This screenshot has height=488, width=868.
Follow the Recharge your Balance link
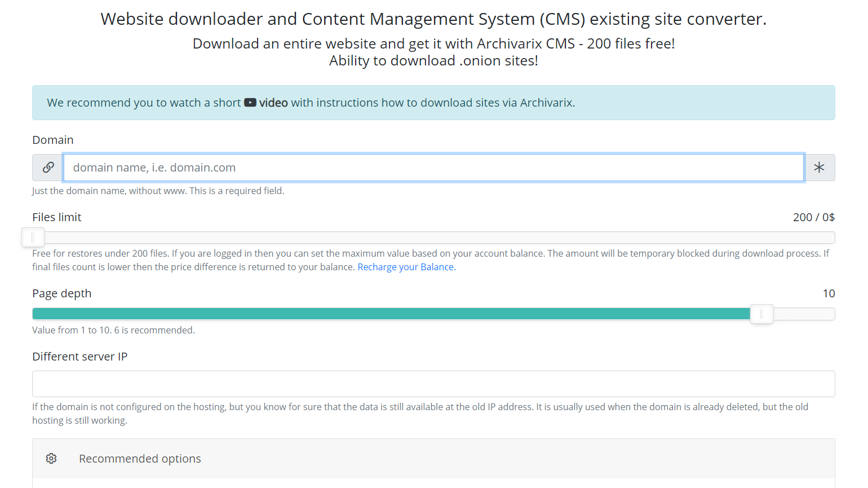pyautogui.click(x=406, y=267)
